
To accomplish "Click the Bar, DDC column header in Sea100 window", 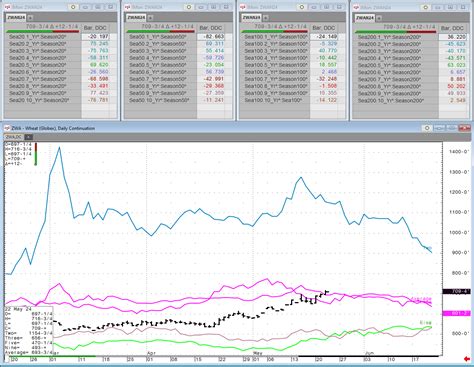I will pyautogui.click(x=323, y=28).
